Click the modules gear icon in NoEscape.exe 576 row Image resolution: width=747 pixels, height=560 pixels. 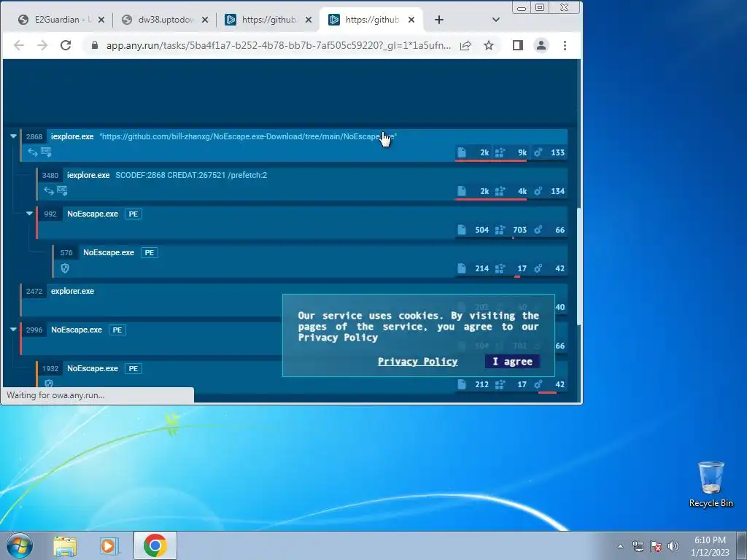click(538, 268)
